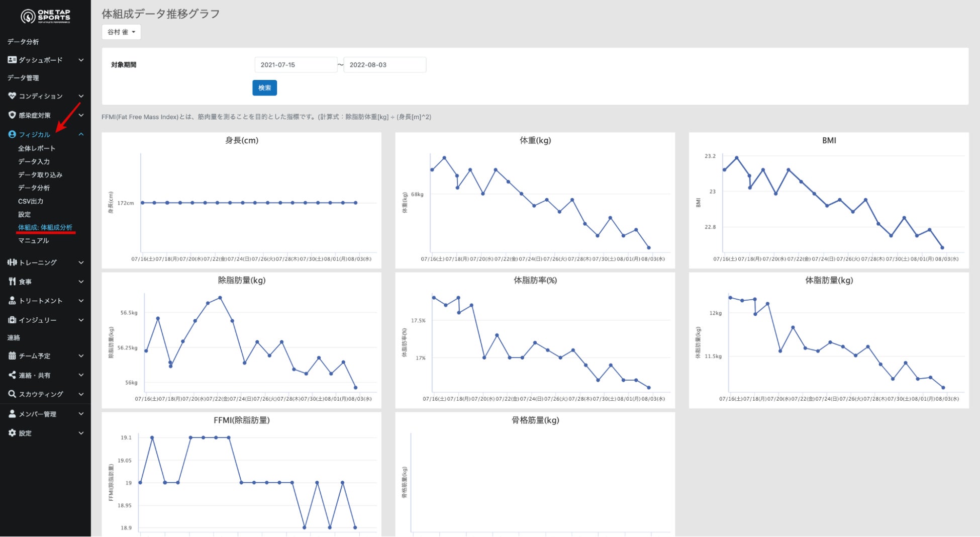Click the コンディション heart icon
980x537 pixels.
[12, 96]
